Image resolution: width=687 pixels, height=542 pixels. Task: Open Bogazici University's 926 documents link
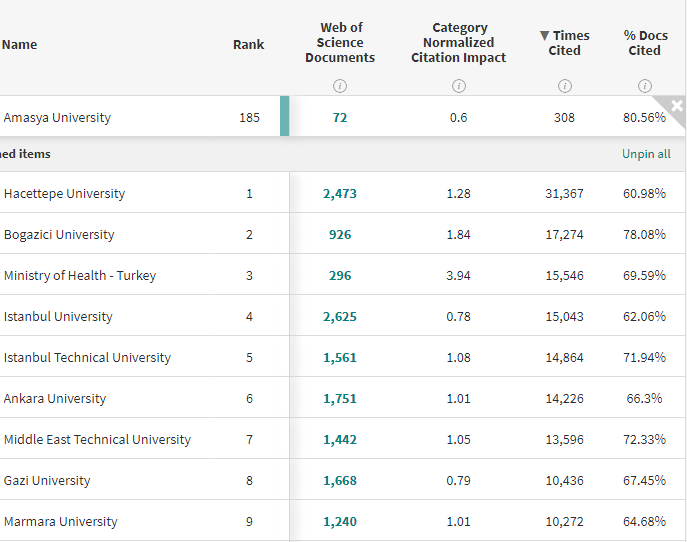[340, 235]
